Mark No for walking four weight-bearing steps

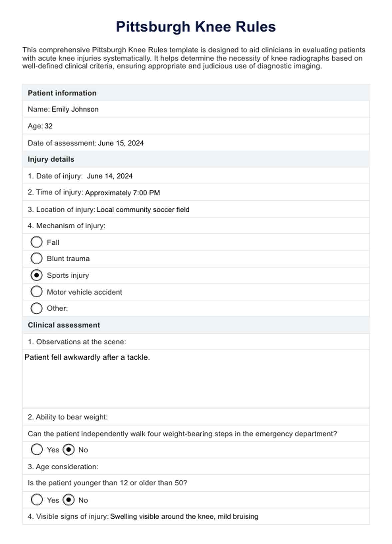(x=68, y=450)
